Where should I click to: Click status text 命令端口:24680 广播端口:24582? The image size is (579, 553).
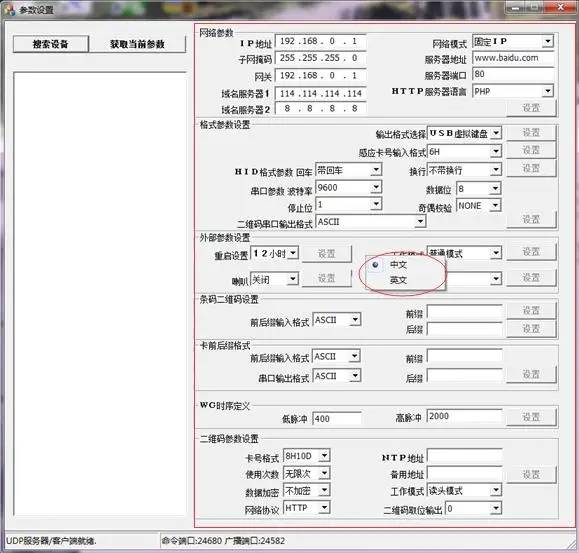coord(223,541)
